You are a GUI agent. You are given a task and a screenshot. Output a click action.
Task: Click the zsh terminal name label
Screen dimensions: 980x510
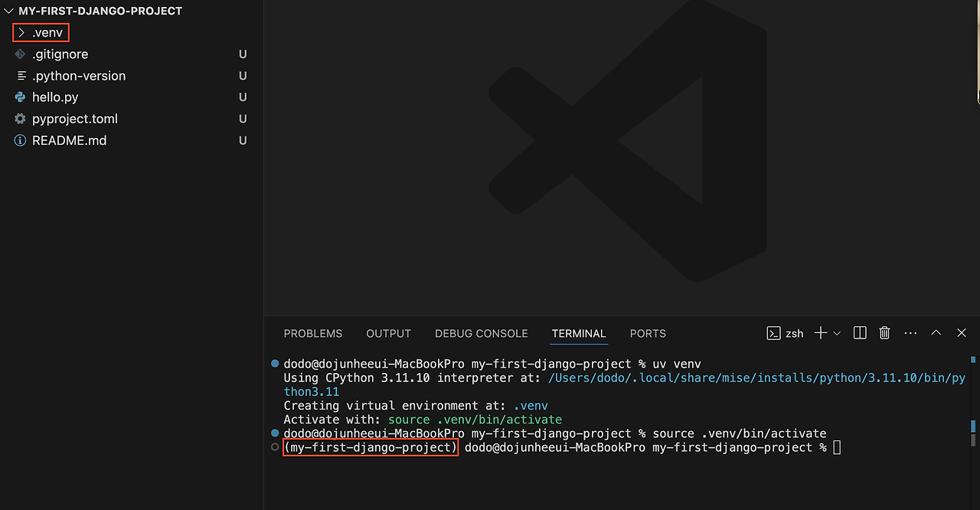795,333
